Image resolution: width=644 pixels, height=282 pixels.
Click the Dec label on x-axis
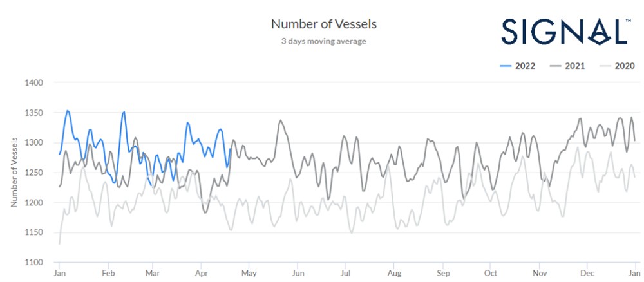coord(587,274)
